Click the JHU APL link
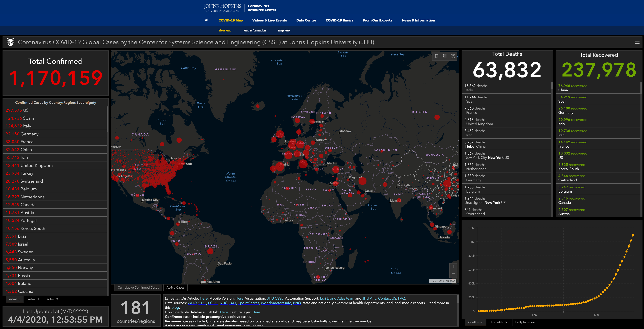Screen dimensions: 644x329 (x=369, y=299)
